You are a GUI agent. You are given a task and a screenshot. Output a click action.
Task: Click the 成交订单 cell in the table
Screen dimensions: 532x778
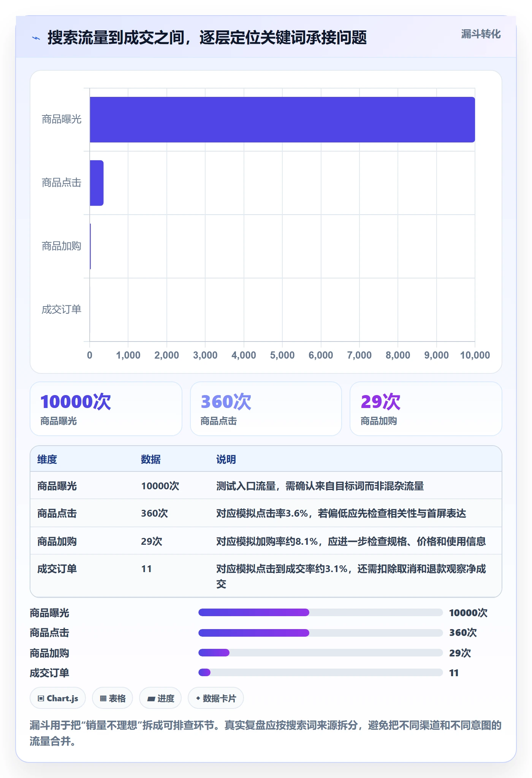[x=57, y=569]
